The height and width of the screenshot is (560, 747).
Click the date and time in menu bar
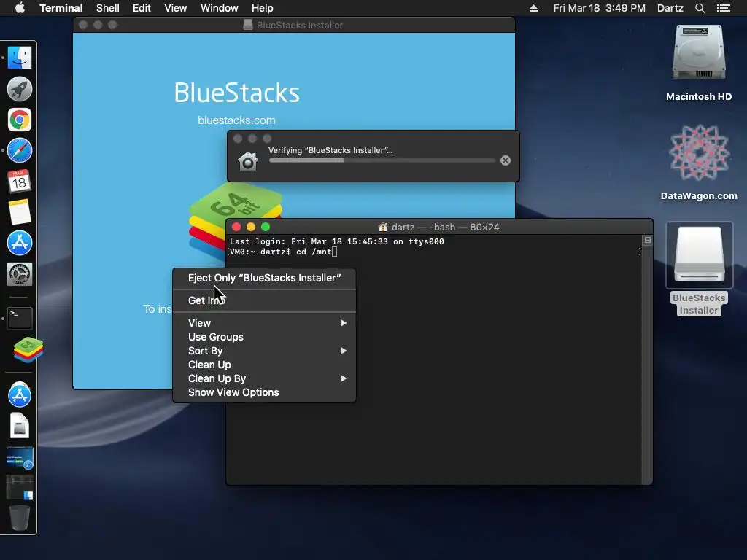(x=599, y=8)
